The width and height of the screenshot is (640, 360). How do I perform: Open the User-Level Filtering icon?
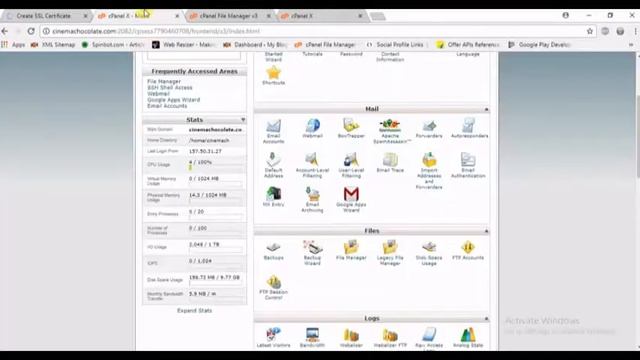point(351,160)
